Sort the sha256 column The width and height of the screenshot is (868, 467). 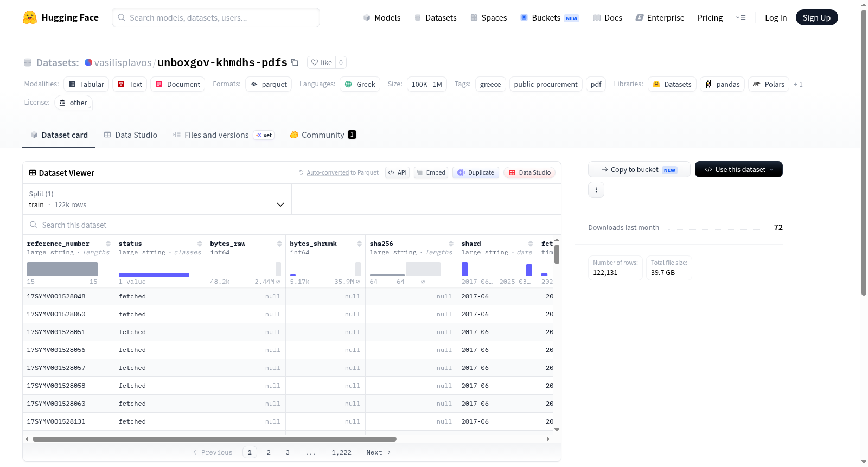tap(451, 244)
